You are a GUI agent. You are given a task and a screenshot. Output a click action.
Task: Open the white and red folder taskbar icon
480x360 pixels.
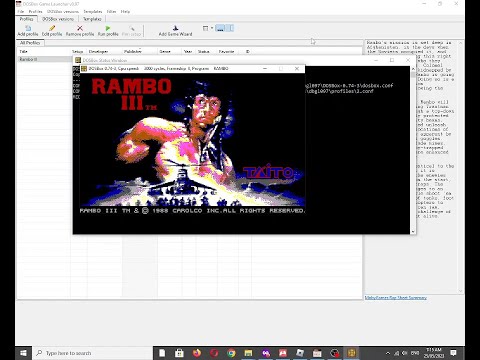pos(317,353)
